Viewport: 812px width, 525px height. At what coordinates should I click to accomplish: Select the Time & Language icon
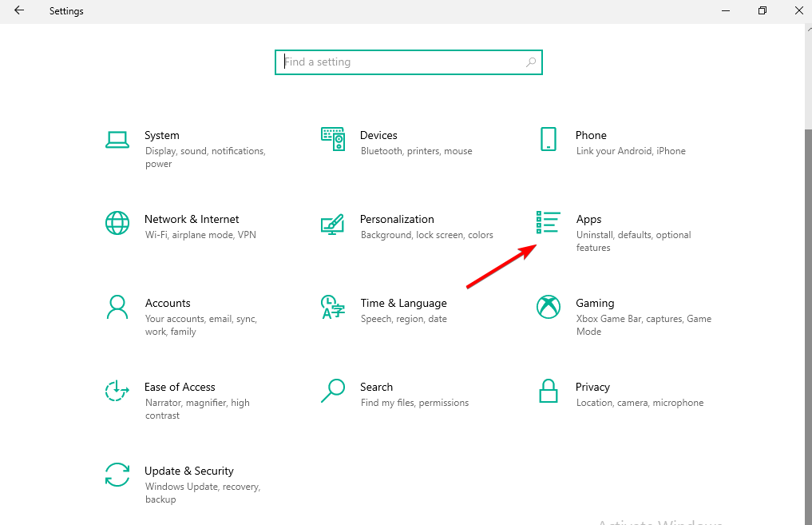coord(332,307)
